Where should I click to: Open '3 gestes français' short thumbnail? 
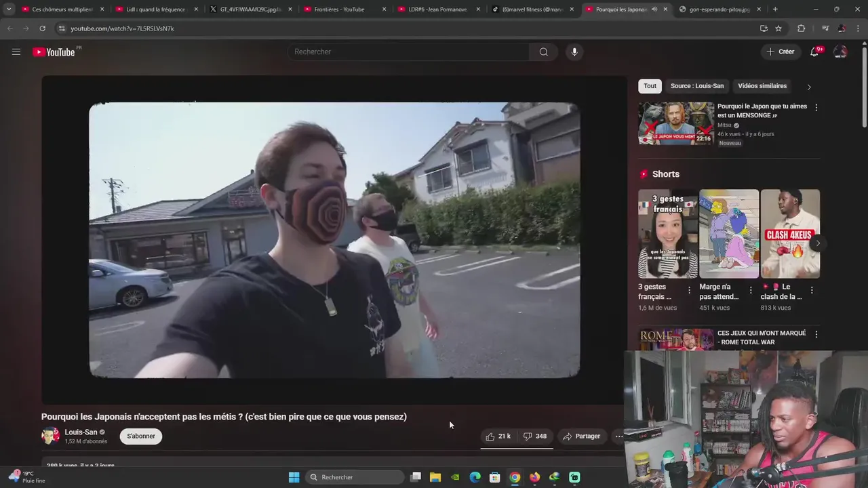667,234
